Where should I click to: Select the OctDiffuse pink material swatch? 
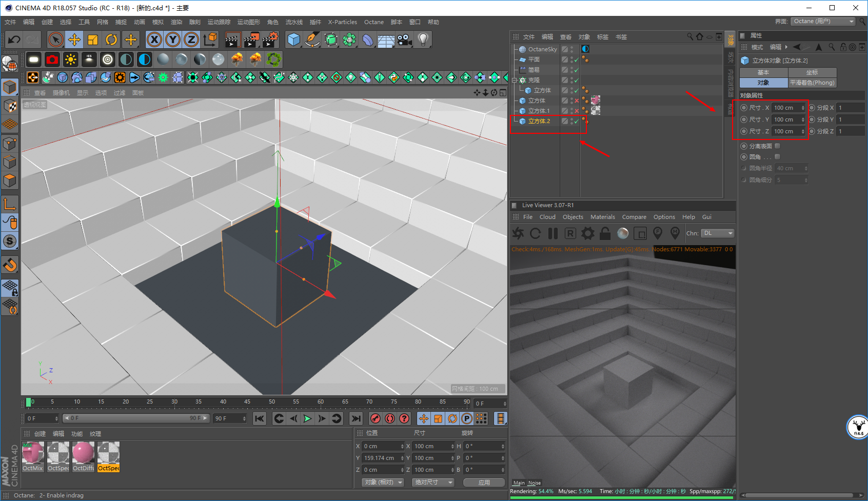coord(83,456)
